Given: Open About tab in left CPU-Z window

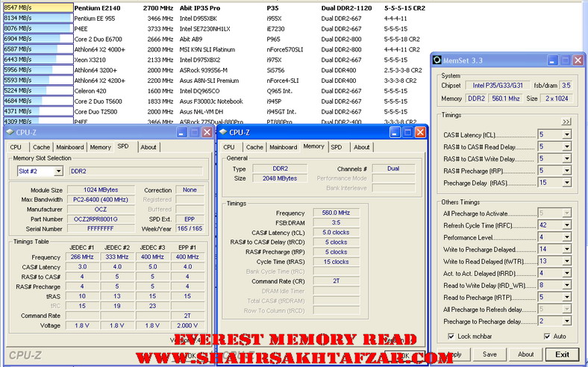Looking at the screenshot, I should click(148, 148).
